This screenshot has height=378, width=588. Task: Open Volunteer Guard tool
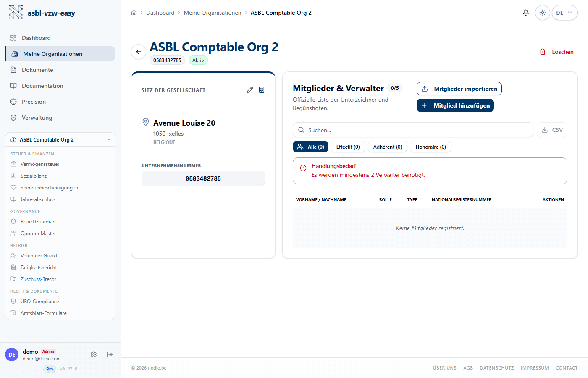click(60, 256)
